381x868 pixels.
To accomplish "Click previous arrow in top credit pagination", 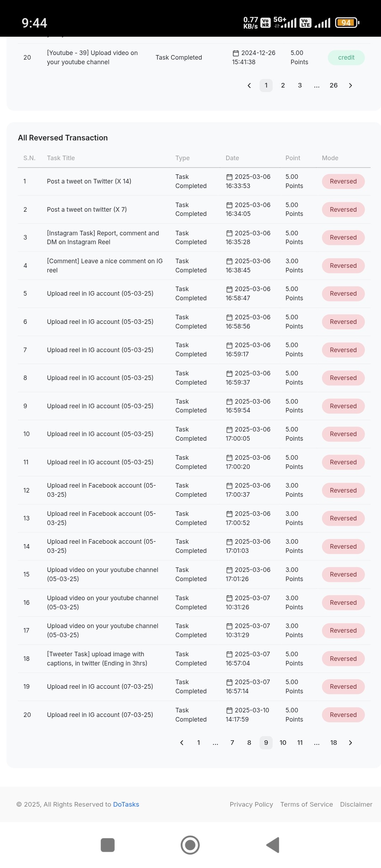I will [249, 85].
